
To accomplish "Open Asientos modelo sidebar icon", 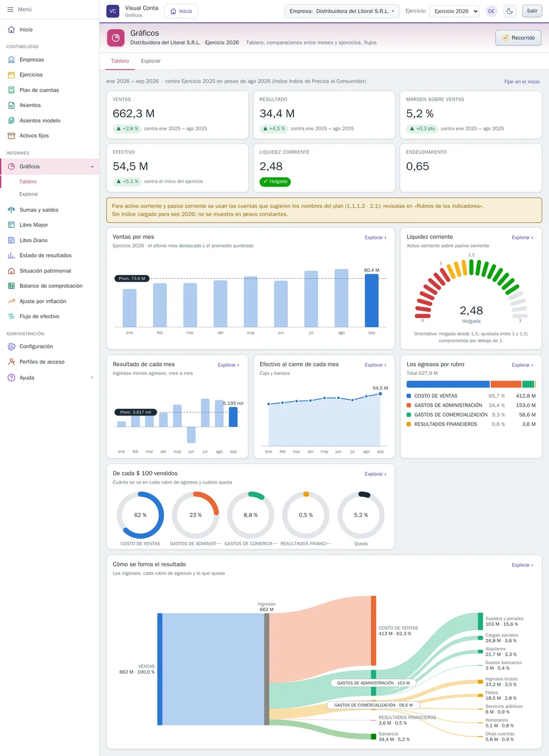I will click(11, 120).
